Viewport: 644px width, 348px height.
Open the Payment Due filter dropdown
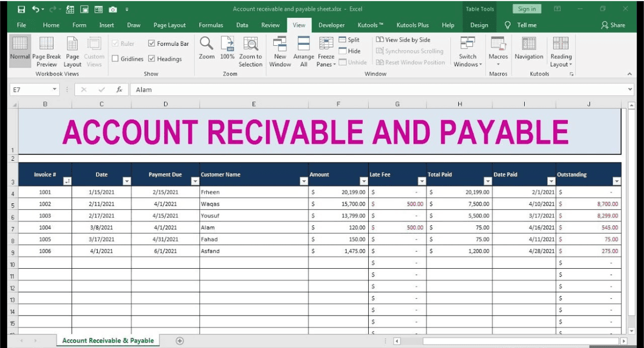point(195,181)
